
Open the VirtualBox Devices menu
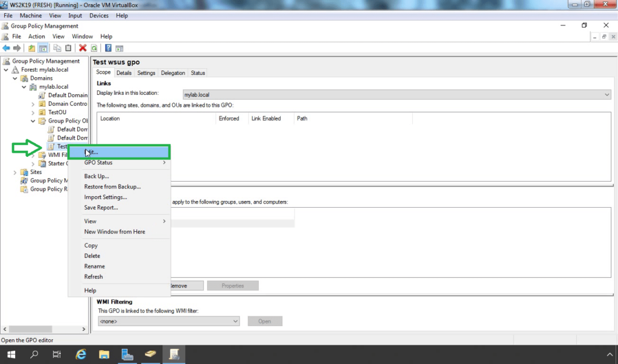click(x=99, y=16)
